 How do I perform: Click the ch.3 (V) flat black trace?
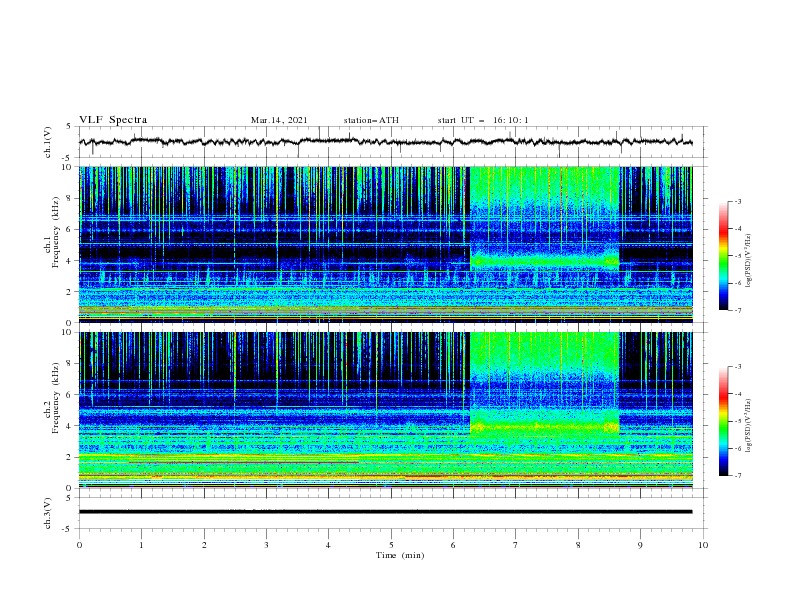pos(385,512)
